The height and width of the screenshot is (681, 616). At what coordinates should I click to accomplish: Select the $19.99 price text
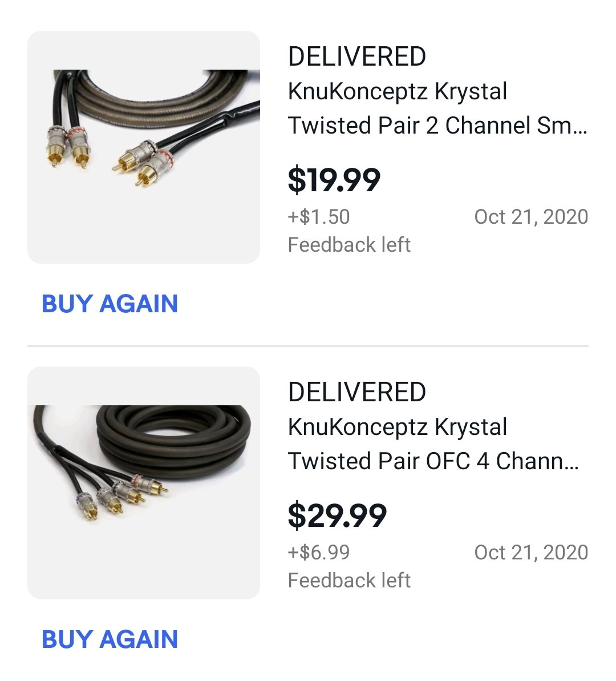(x=334, y=179)
